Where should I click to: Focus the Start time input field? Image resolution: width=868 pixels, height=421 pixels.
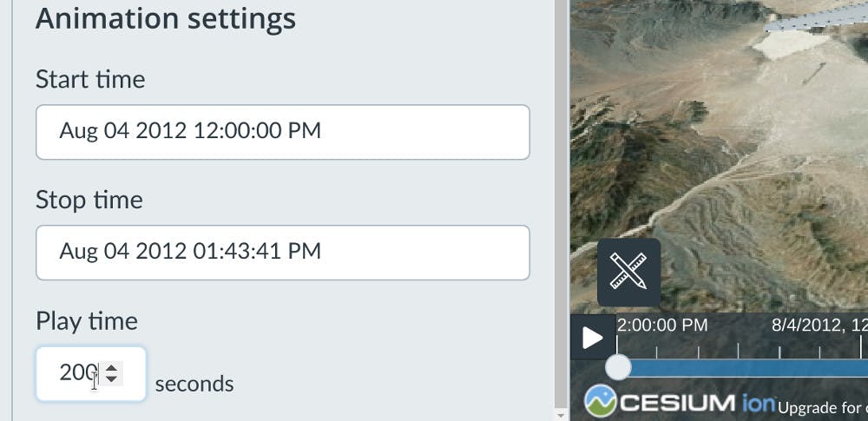pyautogui.click(x=282, y=132)
